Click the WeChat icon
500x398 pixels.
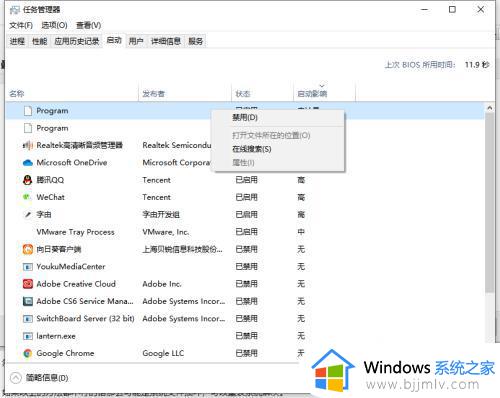point(27,197)
